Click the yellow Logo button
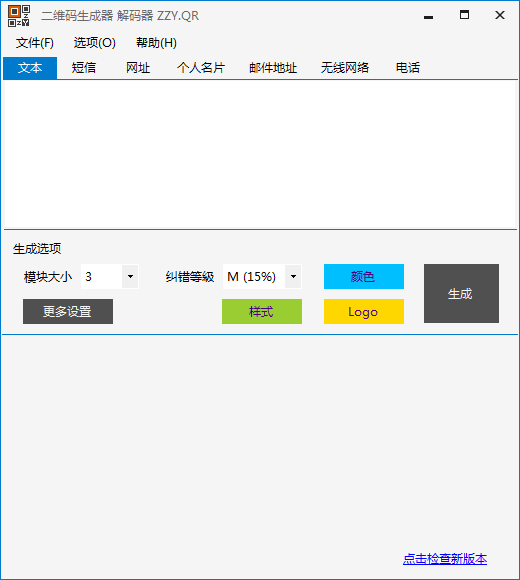Screen dimensions: 520x580 coord(364,311)
